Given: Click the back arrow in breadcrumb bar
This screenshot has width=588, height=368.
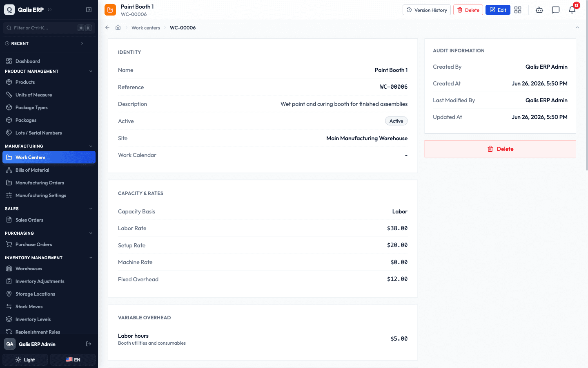Looking at the screenshot, I should click(107, 27).
